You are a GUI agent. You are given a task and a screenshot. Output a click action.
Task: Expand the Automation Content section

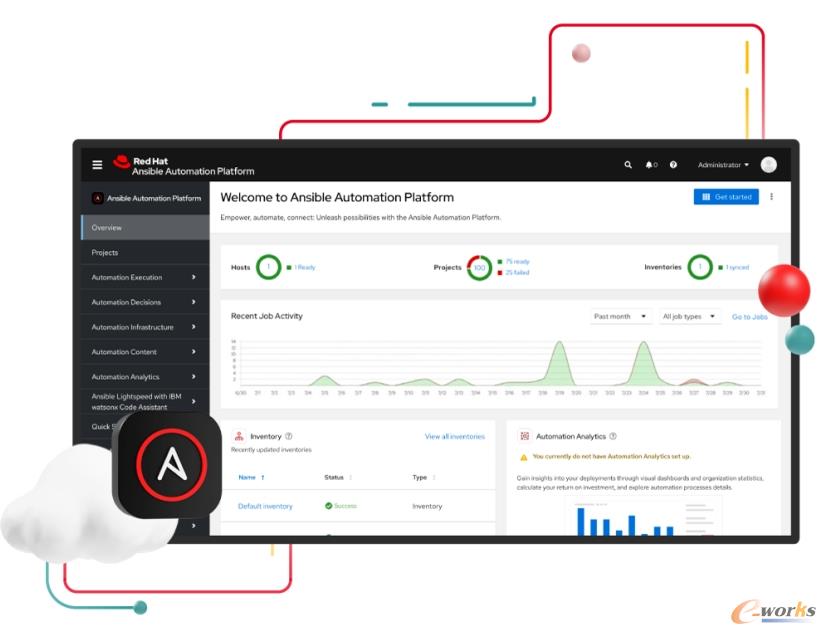click(145, 351)
